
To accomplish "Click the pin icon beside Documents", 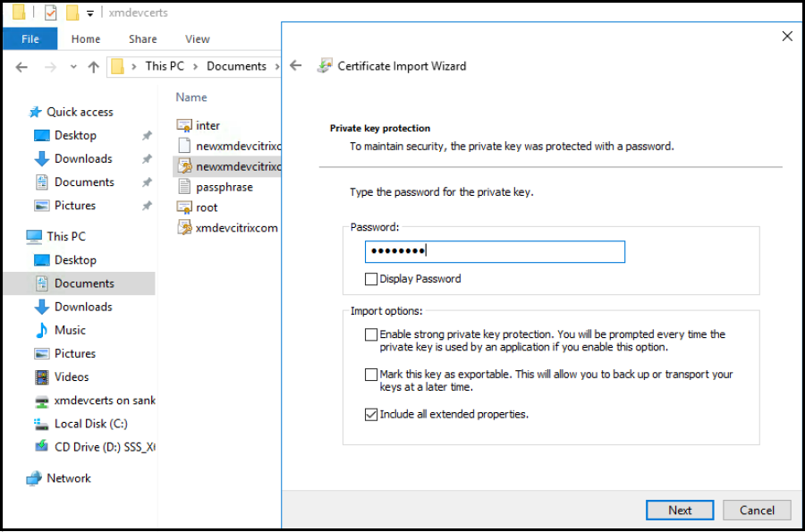I will pos(147,182).
